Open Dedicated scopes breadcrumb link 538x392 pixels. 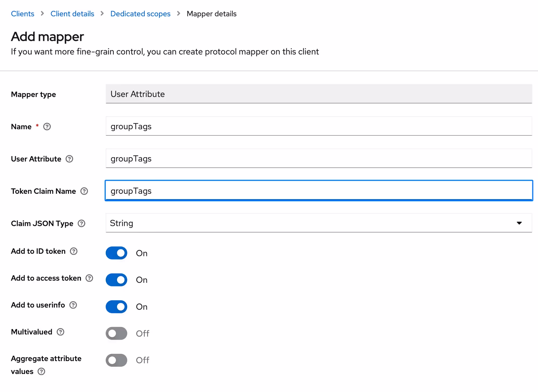click(140, 14)
